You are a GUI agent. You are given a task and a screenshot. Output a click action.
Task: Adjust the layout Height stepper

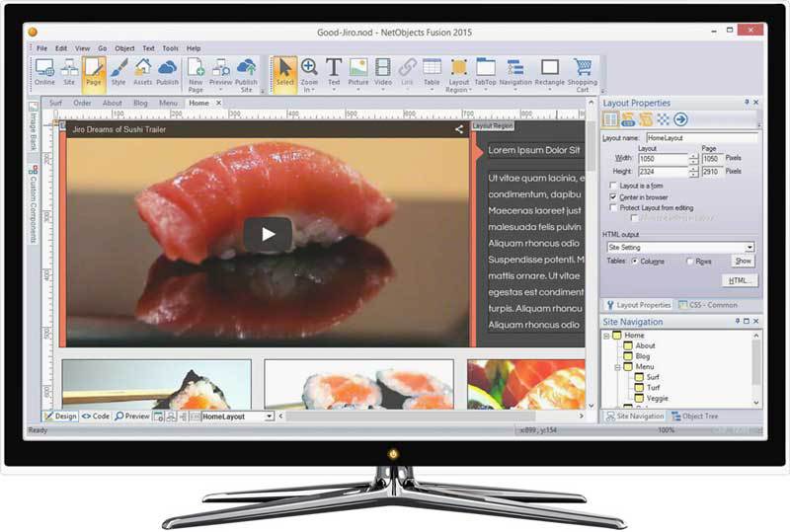coord(694,172)
